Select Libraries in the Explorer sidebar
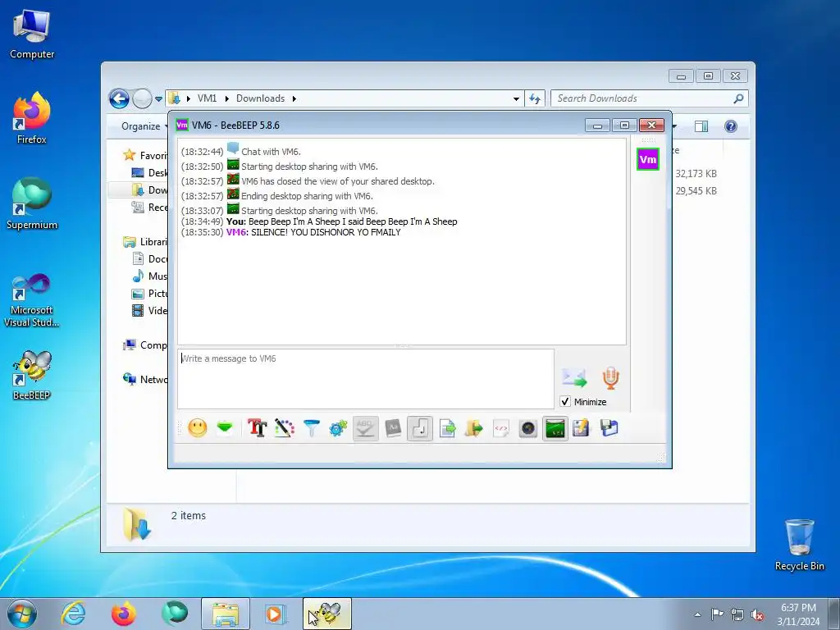Image resolution: width=840 pixels, height=630 pixels. (144, 242)
